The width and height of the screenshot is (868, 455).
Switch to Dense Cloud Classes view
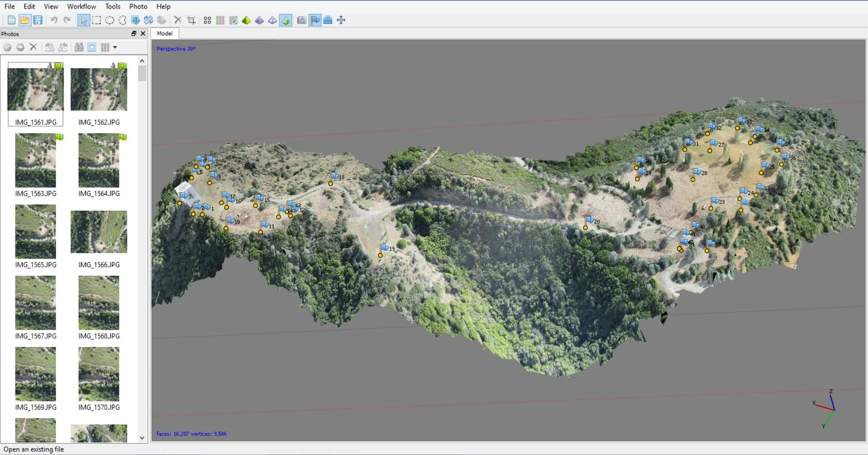[233, 20]
